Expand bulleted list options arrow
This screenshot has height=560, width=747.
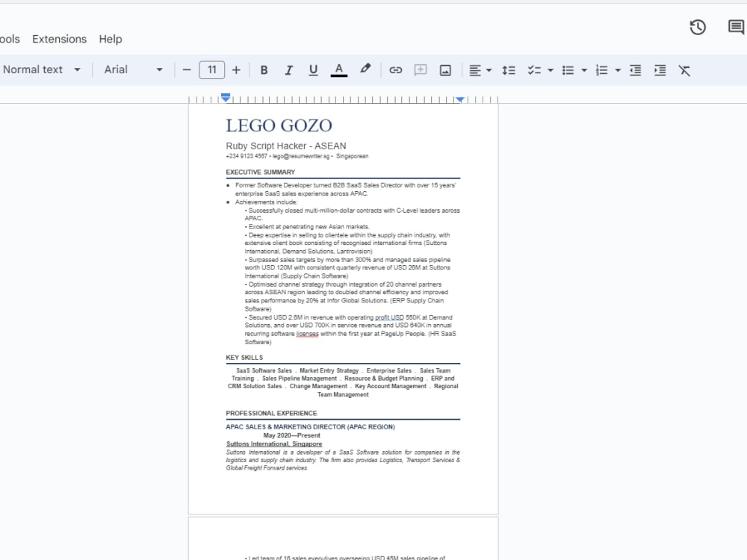pos(584,70)
